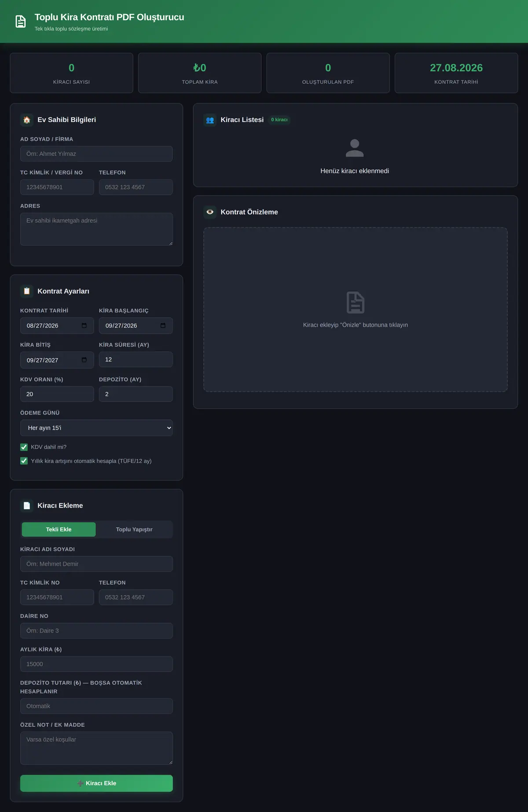Click the 27.08.2026 Kontrat Tarihi stat card
528x812 pixels.
pos(456,73)
